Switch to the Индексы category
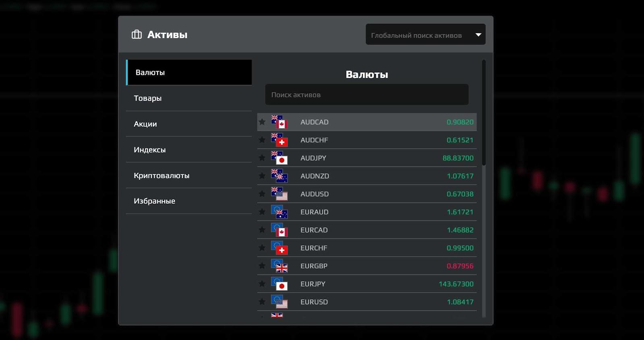This screenshot has width=644, height=340. pyautogui.click(x=189, y=150)
